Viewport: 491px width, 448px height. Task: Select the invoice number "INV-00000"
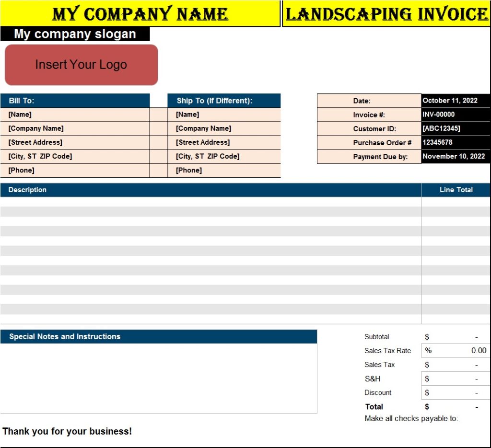click(x=456, y=115)
